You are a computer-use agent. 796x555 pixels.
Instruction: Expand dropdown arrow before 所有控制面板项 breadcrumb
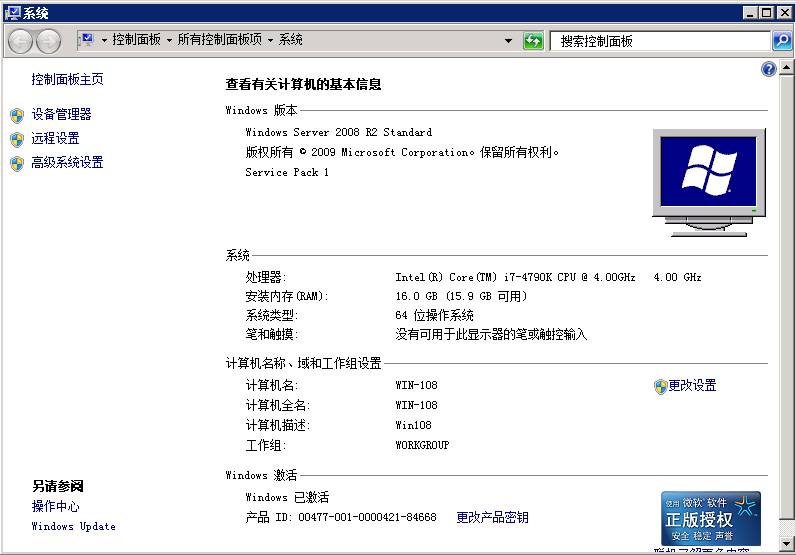pyautogui.click(x=169, y=40)
